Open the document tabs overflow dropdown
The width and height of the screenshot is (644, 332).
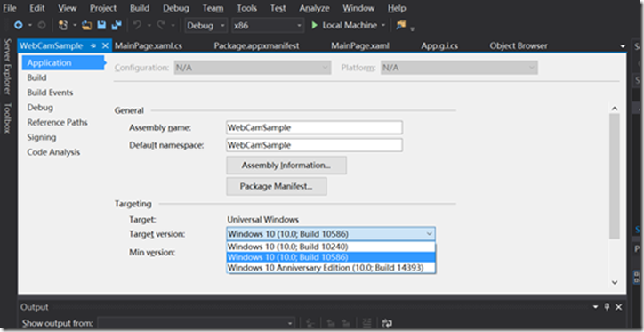coord(623,46)
